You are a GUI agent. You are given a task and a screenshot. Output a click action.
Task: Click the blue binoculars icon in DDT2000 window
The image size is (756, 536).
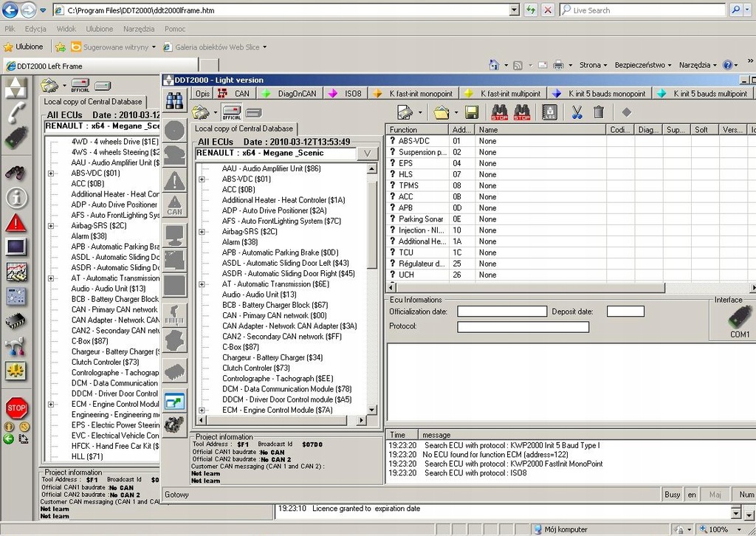(174, 101)
